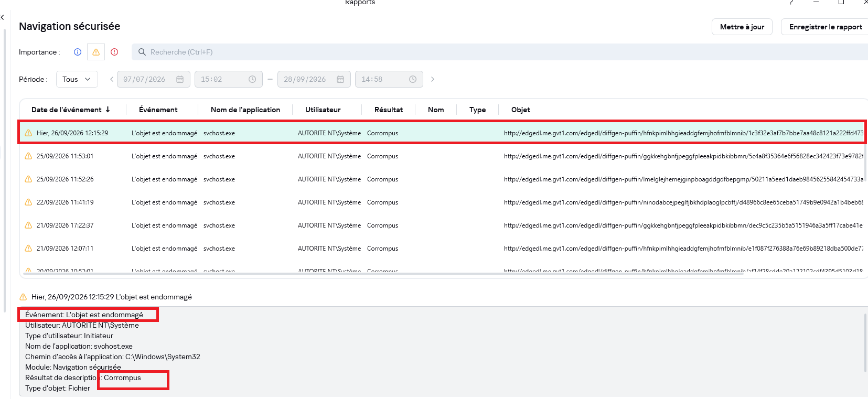The width and height of the screenshot is (868, 399).
Task: Sort by Nom column header
Action: point(436,110)
